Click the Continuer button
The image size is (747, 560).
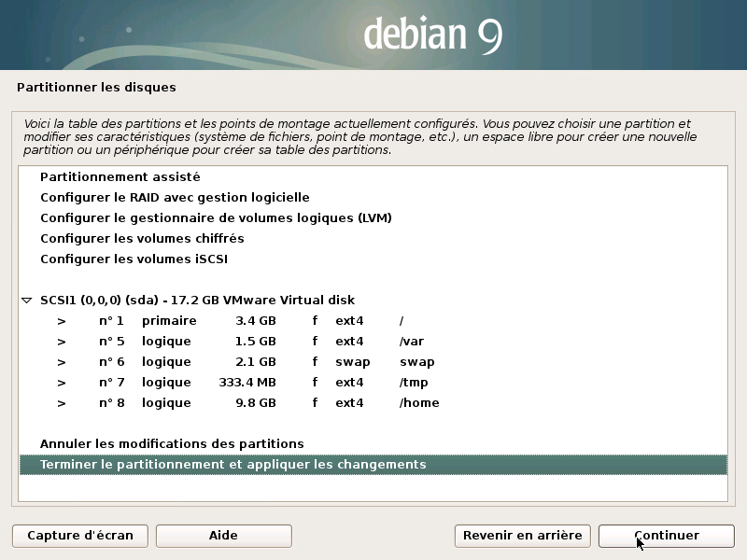pyautogui.click(x=667, y=536)
